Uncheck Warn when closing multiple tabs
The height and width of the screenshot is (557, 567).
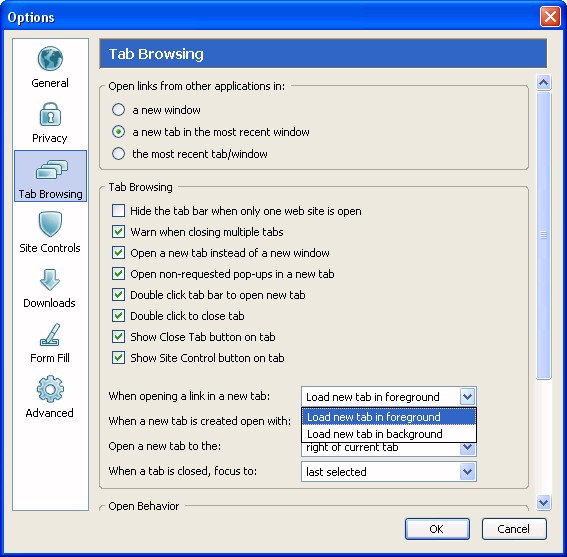118,231
